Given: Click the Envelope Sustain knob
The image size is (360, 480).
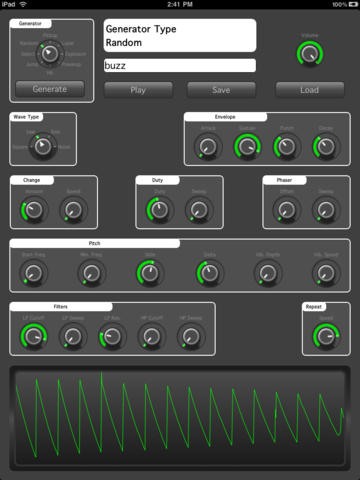Looking at the screenshot, I should (x=247, y=146).
